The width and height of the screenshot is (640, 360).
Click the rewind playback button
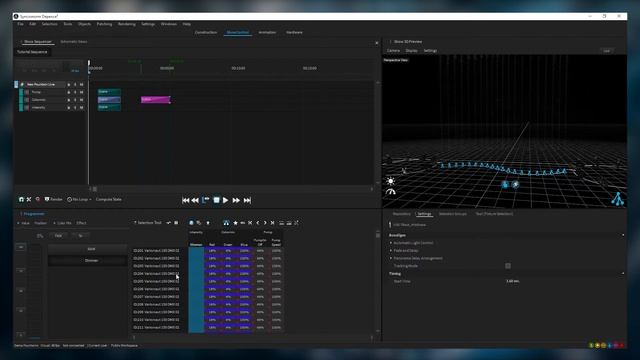[x=195, y=200]
